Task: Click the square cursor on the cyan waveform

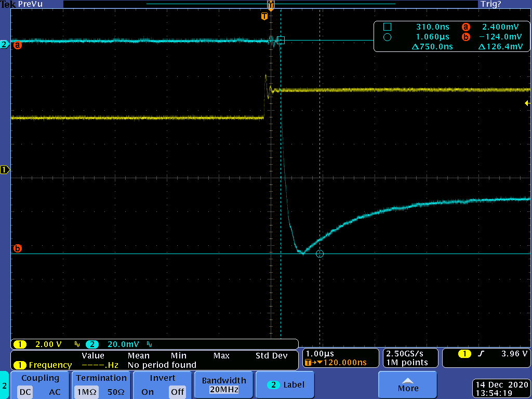Action: pyautogui.click(x=281, y=40)
